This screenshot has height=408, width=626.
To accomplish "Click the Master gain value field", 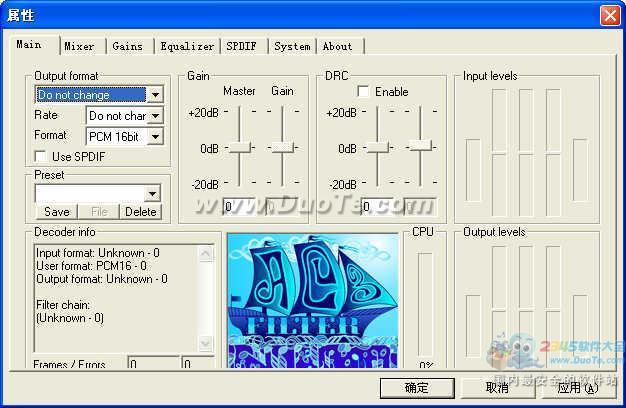I will (240, 206).
